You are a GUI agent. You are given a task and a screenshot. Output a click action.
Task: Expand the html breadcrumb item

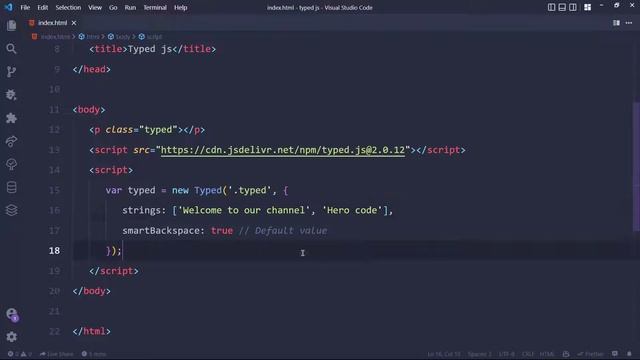tap(89, 37)
